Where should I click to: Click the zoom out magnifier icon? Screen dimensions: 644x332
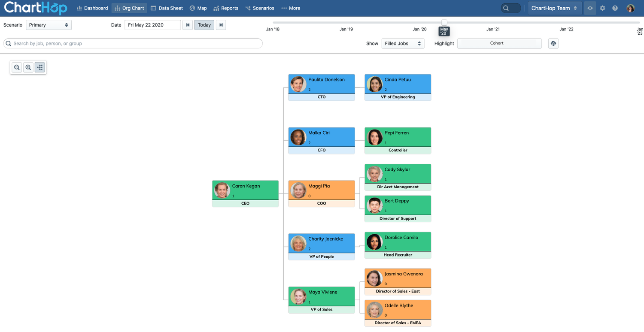[16, 67]
